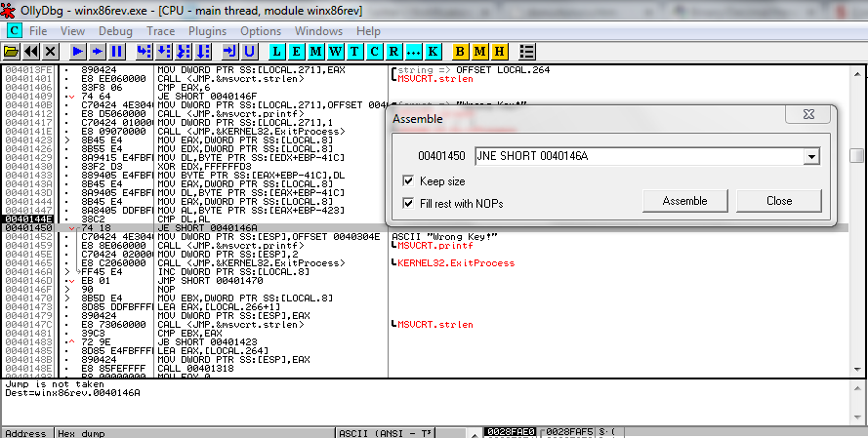This screenshot has width=868, height=438.
Task: Open the Options menu
Action: pyautogui.click(x=261, y=31)
